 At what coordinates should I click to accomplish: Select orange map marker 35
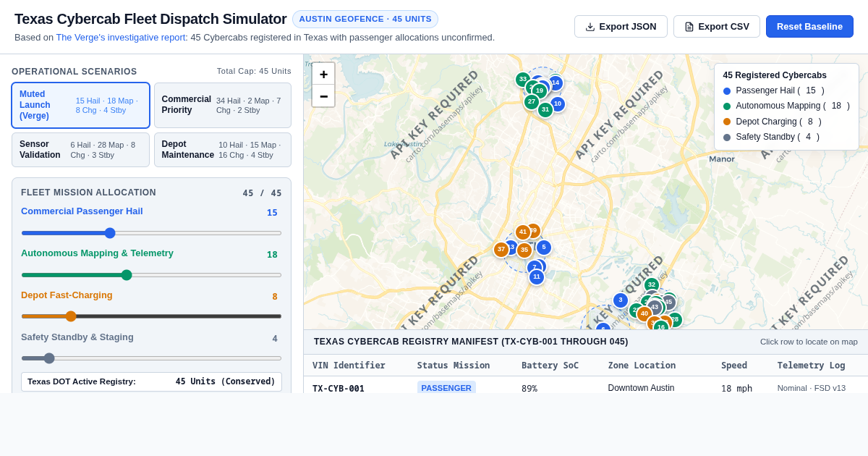pos(524,250)
